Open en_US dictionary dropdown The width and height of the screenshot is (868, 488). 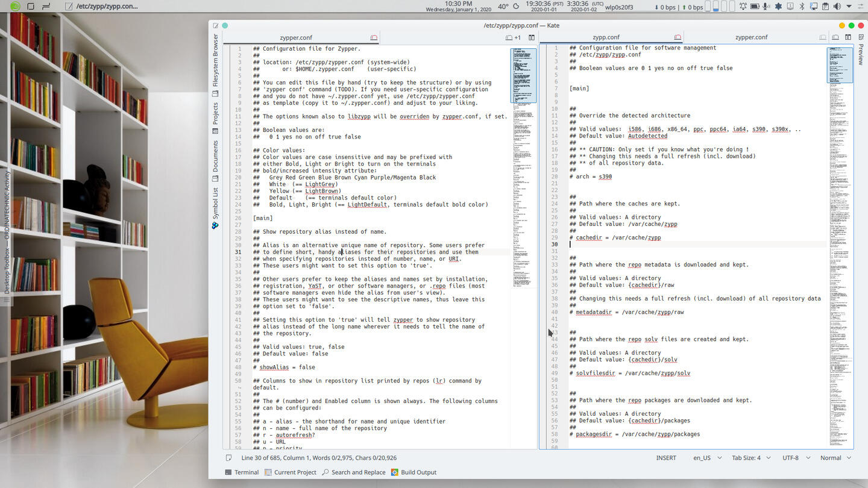(x=706, y=458)
